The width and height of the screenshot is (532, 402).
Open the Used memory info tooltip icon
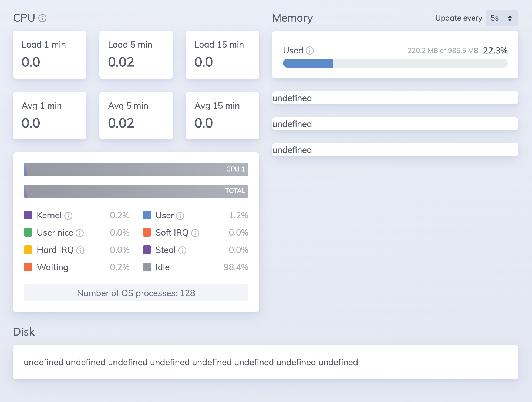point(310,50)
